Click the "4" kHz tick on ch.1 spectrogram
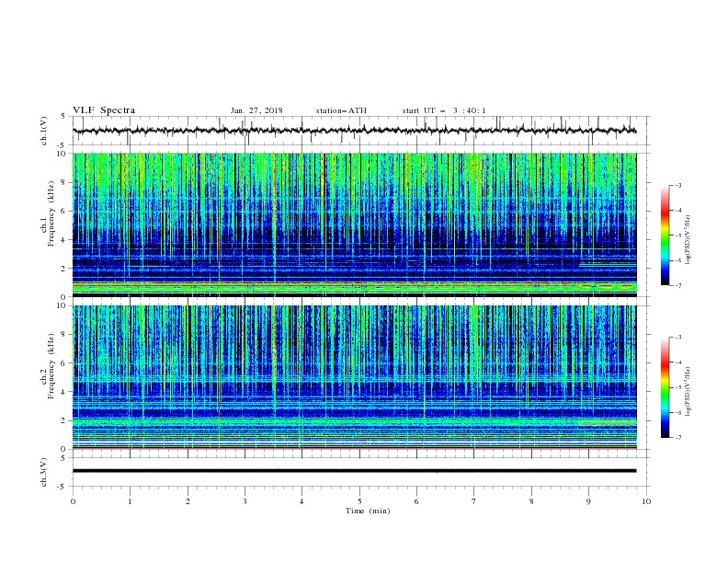Image resolution: width=728 pixels, height=563 pixels. pos(64,240)
